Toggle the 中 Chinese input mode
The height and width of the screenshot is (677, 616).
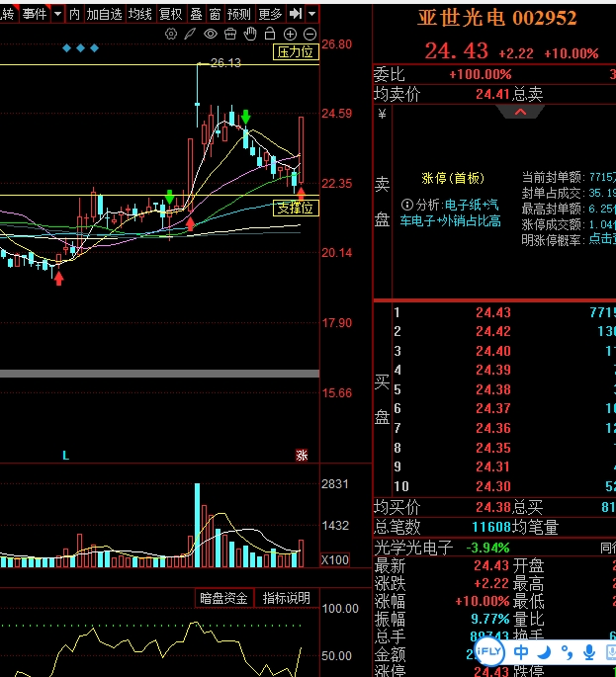(521, 652)
